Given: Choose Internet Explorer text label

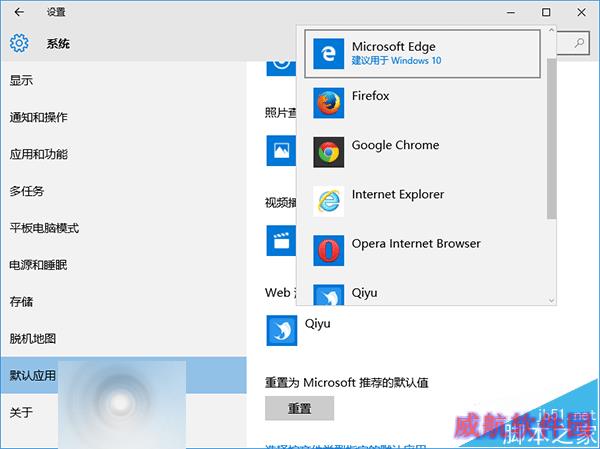Looking at the screenshot, I should [x=398, y=194].
